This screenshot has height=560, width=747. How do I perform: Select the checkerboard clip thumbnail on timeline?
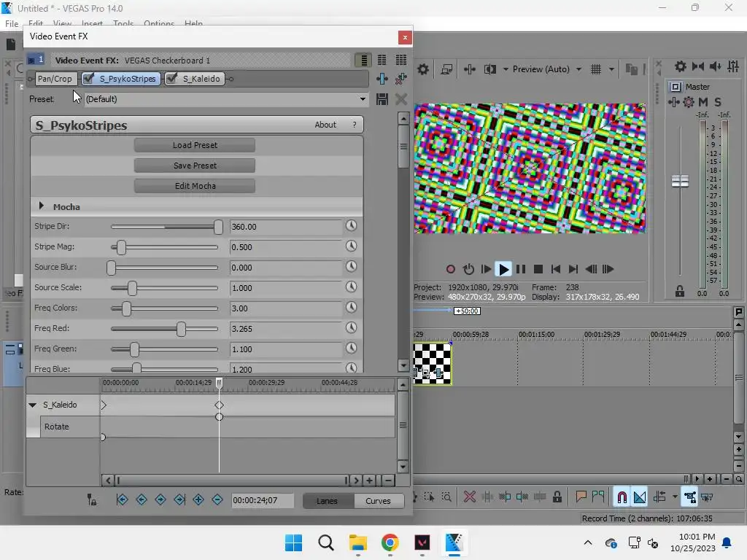[433, 363]
